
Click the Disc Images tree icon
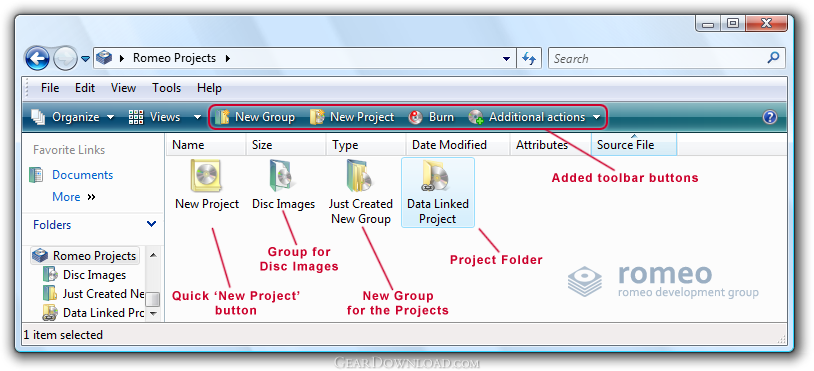[50, 274]
